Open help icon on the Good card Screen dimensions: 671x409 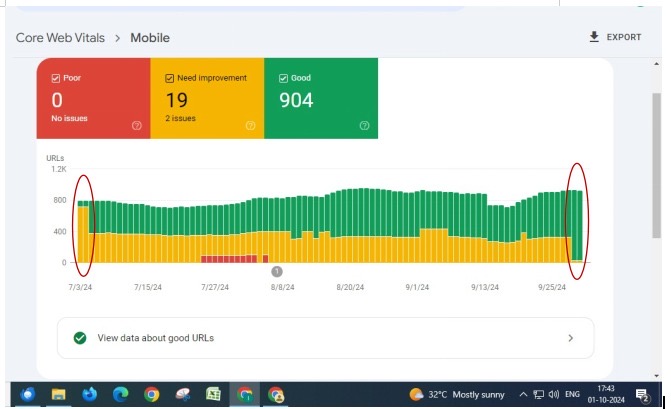pyautogui.click(x=364, y=125)
